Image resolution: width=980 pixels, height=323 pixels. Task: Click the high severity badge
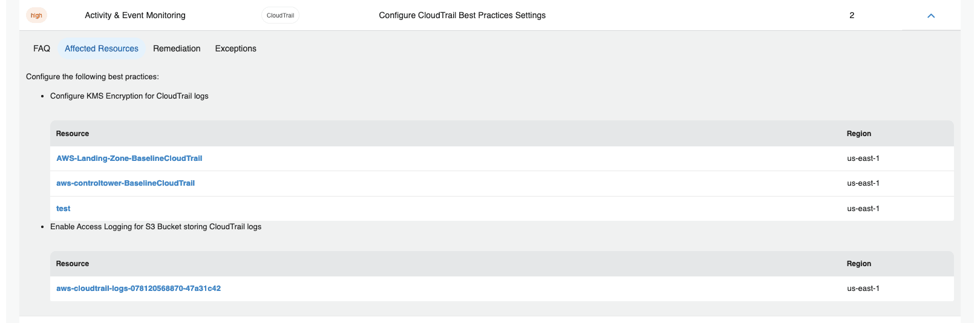36,16
